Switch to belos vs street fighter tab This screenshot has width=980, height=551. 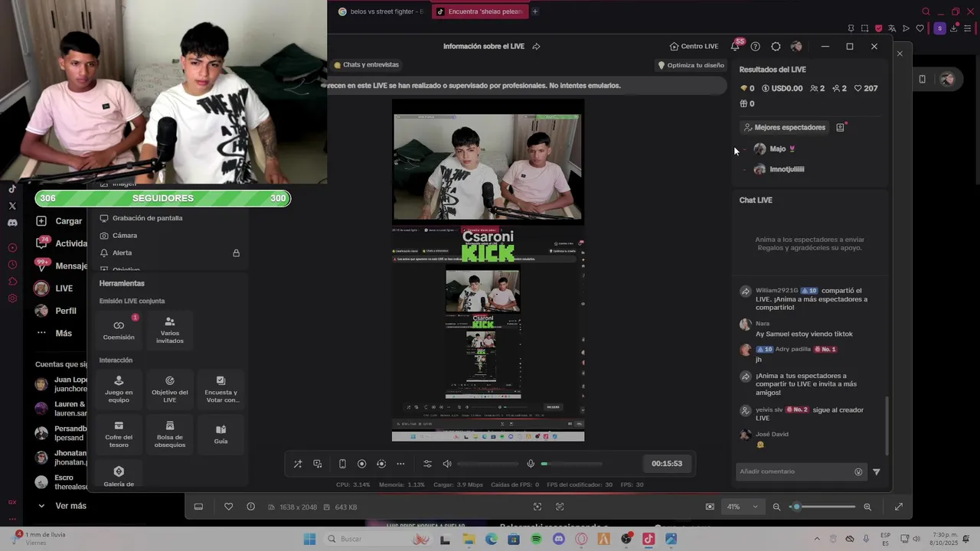tap(381, 11)
